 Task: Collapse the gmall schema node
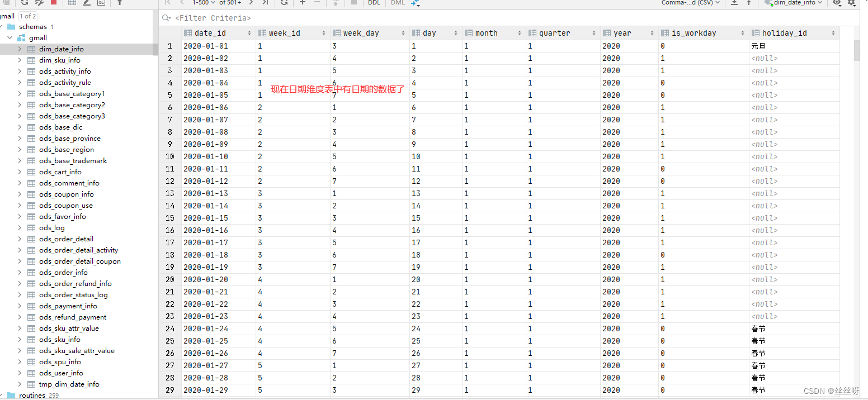tap(10, 38)
